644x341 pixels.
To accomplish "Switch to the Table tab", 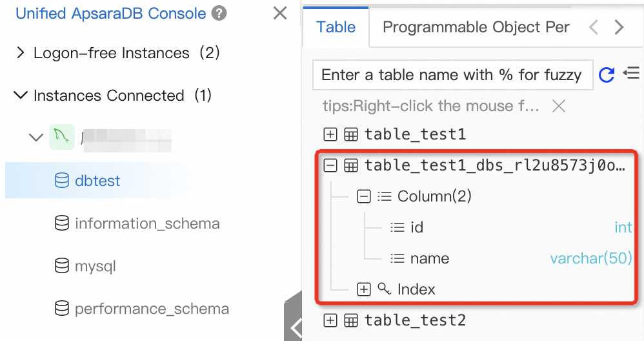I will (x=336, y=27).
